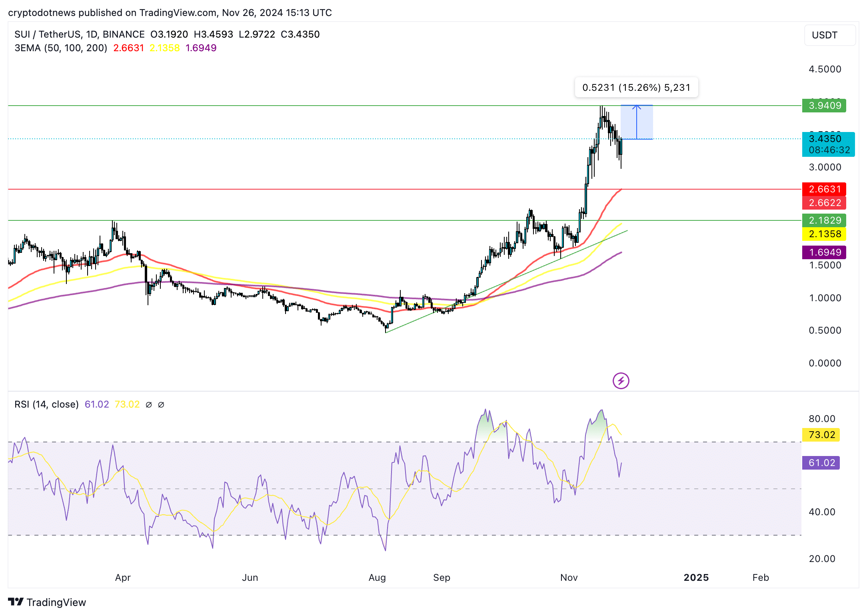
Task: Click the purple 1.6949 EMA label
Action: point(824,252)
